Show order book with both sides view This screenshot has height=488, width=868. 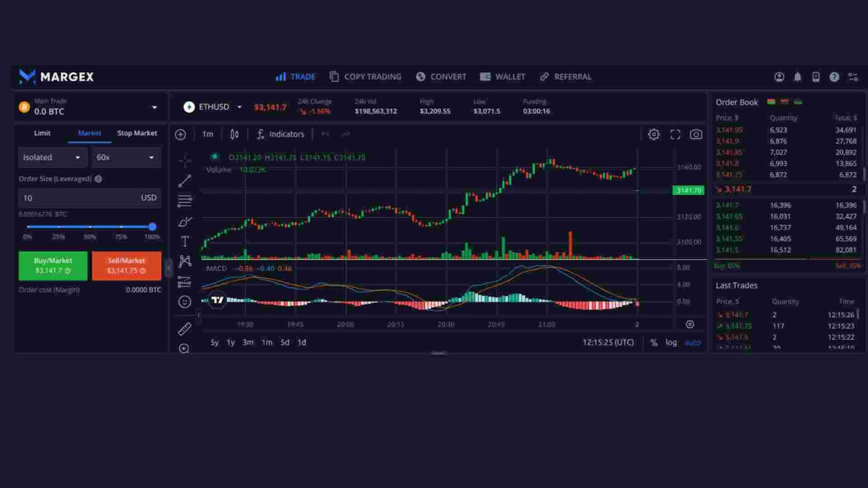pyautogui.click(x=771, y=102)
